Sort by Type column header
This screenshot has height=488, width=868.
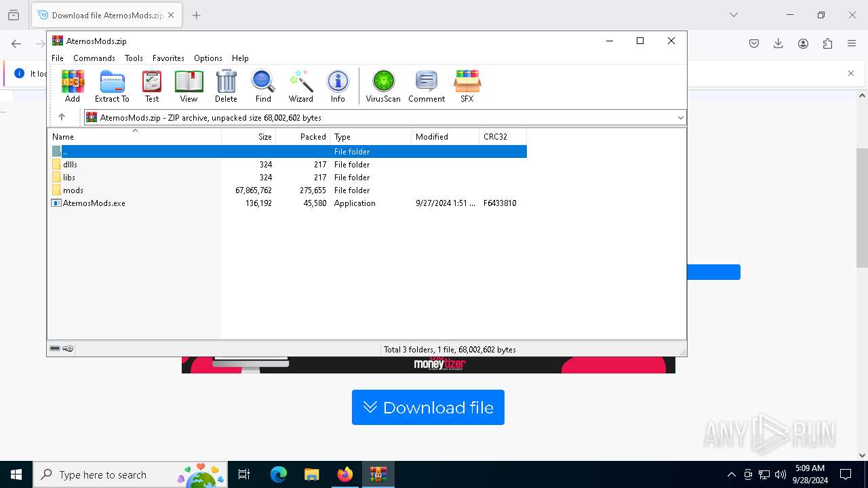pyautogui.click(x=370, y=137)
